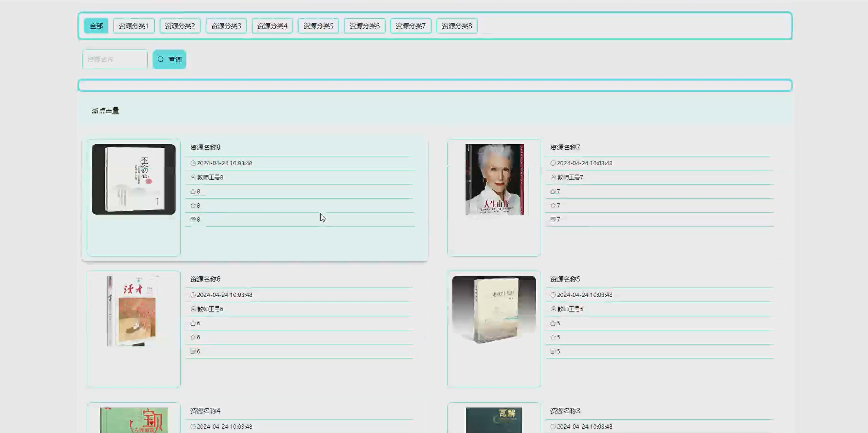The image size is (868, 433).
Task: Click the clock icon of 资源名称6
Action: 193,295
